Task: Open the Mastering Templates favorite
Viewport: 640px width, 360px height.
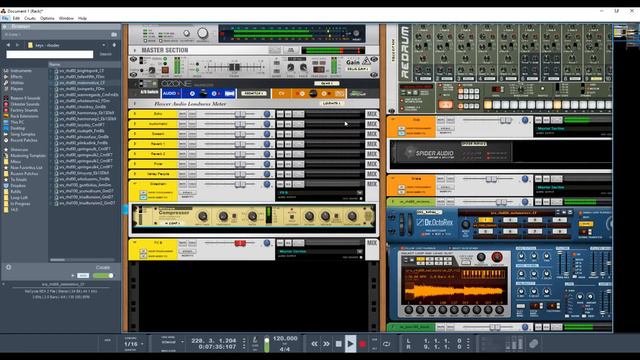Action: pos(28,156)
